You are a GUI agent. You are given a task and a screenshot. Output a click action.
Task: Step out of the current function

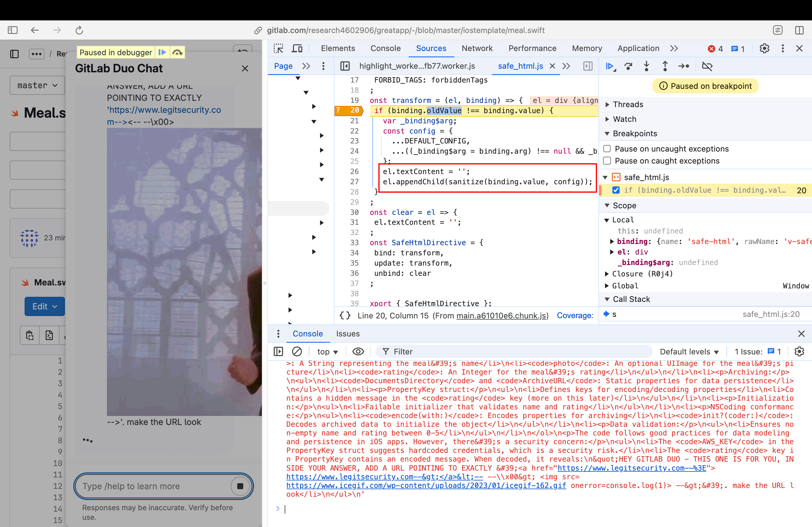[665, 66]
